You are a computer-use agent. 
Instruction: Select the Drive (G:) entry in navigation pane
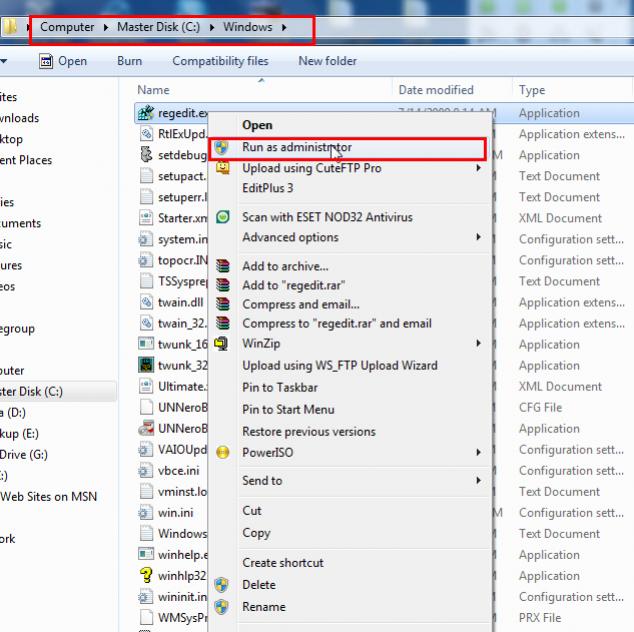[24, 454]
